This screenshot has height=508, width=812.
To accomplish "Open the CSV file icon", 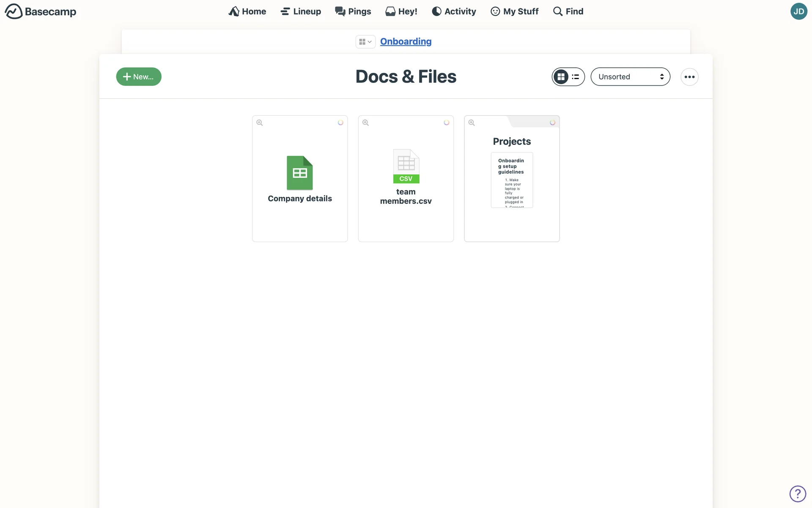I will point(406,166).
